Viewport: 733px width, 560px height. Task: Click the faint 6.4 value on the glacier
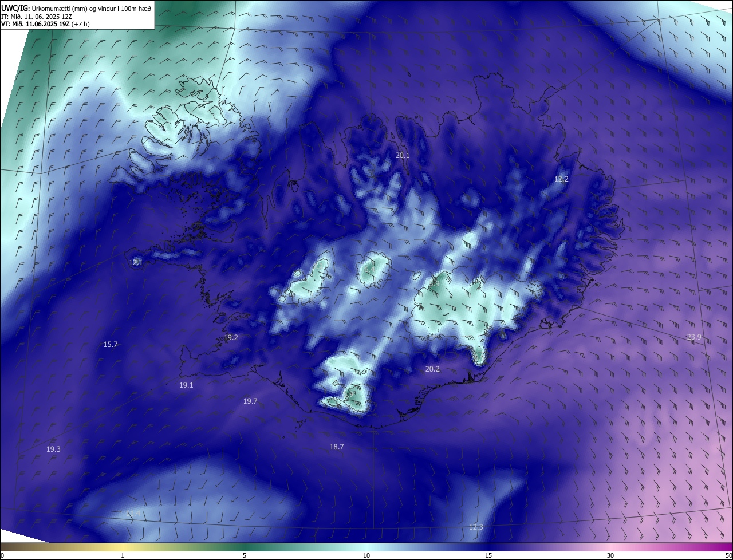coord(369,269)
